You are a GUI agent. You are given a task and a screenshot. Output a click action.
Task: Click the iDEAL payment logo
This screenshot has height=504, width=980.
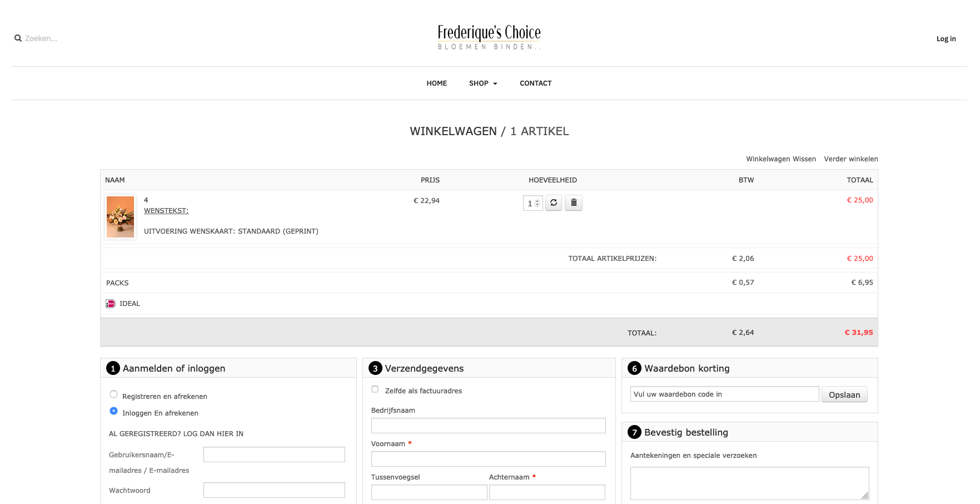coord(111,304)
